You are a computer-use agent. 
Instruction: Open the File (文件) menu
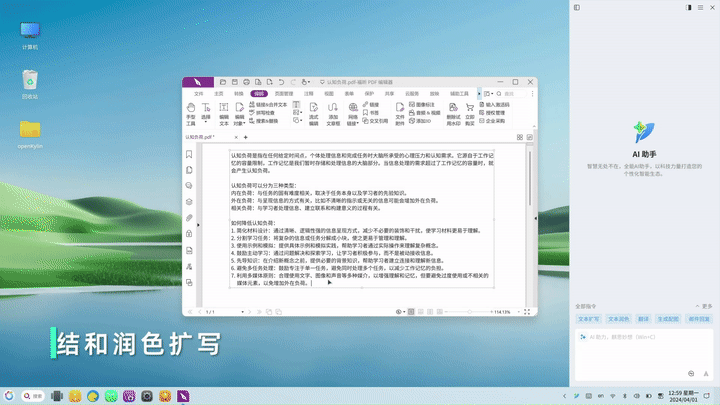click(198, 94)
